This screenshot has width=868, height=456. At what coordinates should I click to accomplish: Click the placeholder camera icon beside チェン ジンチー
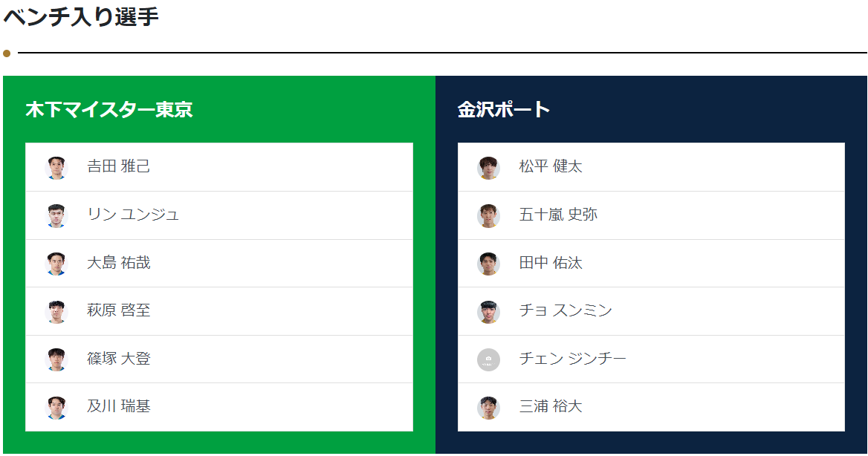tap(488, 359)
